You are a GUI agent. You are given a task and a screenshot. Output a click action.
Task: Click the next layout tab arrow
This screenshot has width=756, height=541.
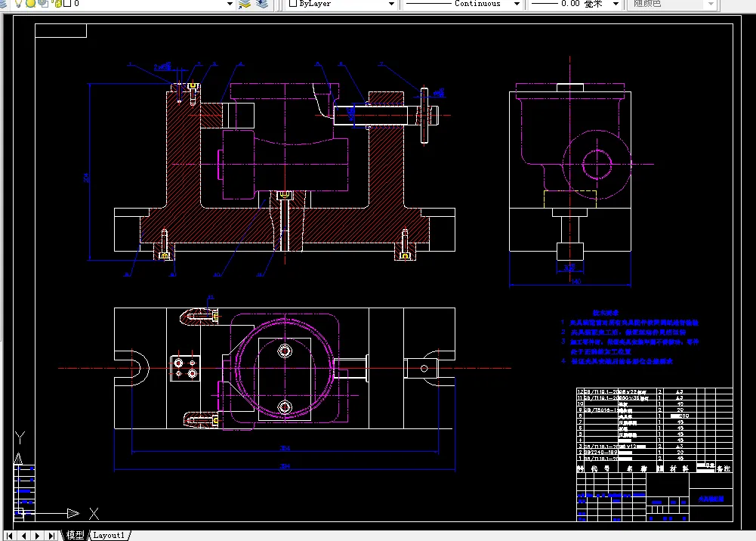point(37,536)
